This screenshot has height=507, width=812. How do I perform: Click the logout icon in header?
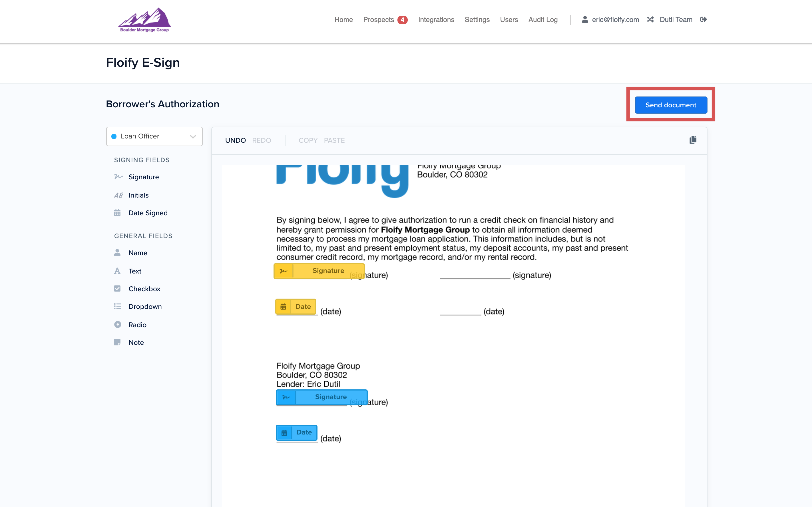pyautogui.click(x=704, y=19)
